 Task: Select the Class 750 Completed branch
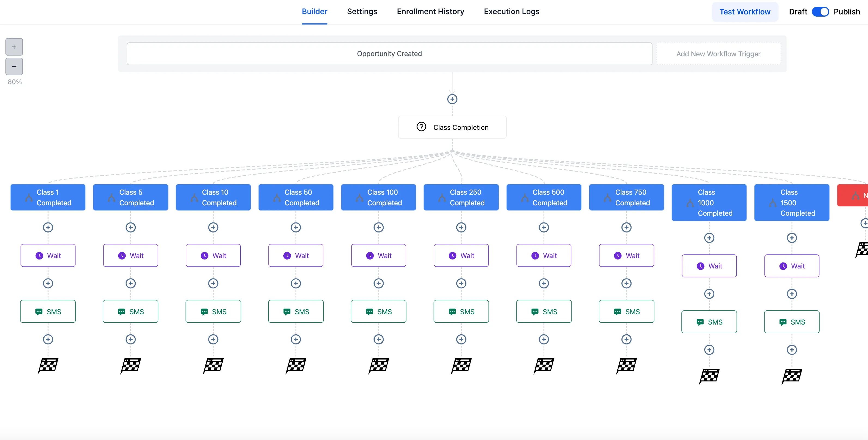(x=626, y=197)
